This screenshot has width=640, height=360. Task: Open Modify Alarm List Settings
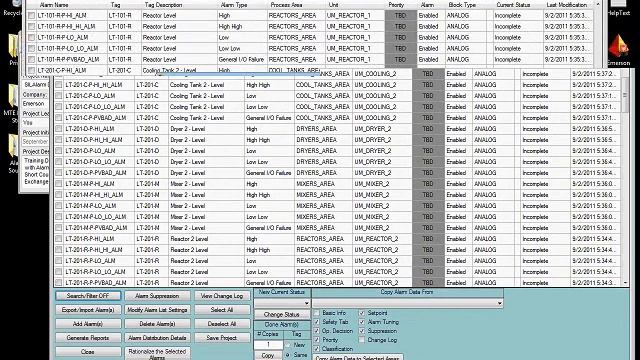157,310
